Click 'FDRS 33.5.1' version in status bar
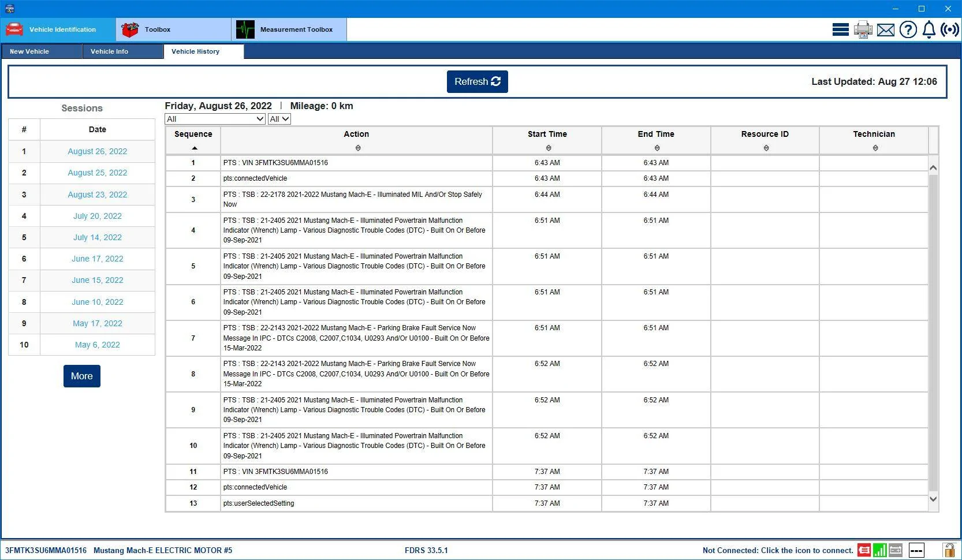This screenshot has width=962, height=560. click(426, 551)
